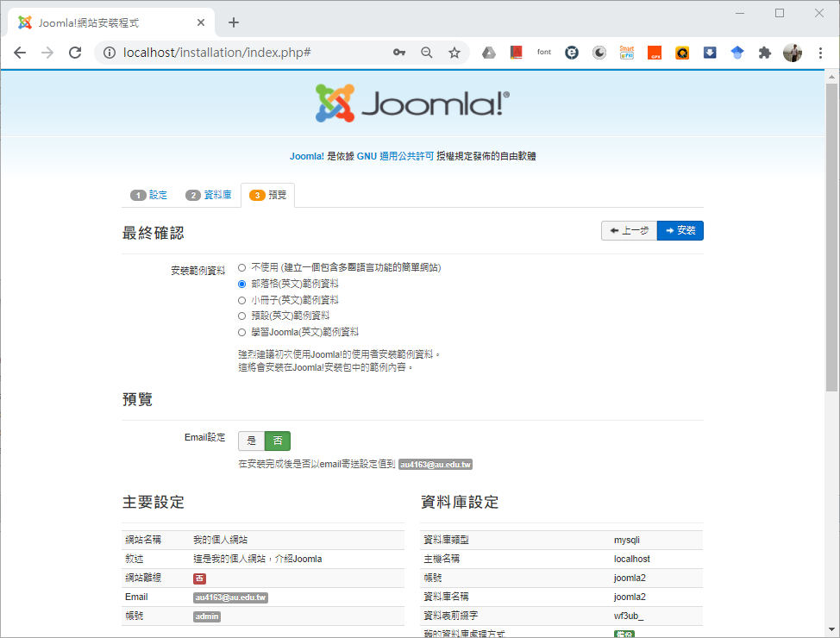Click the Joomla logo in header
Image resolution: width=840 pixels, height=638 pixels.
412,103
